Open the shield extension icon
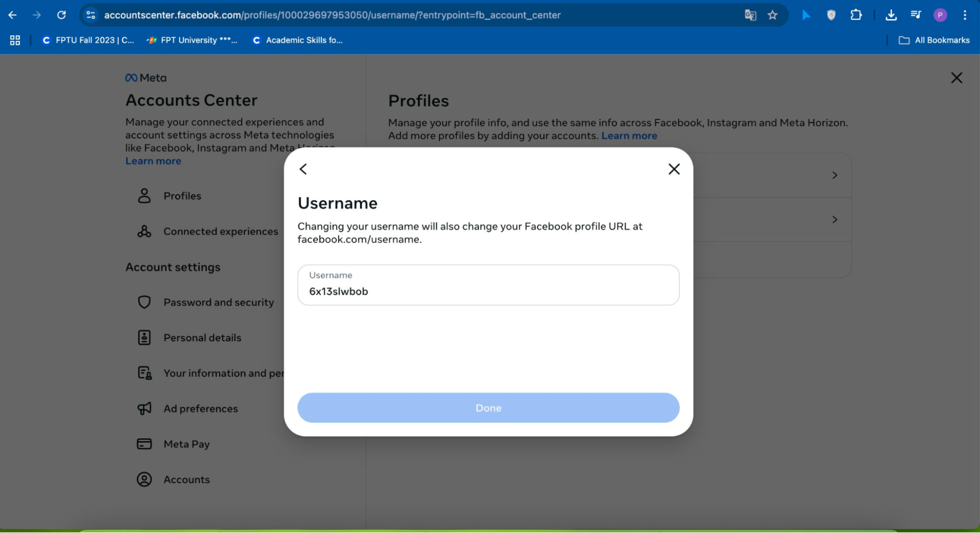Viewport: 980px width, 533px height. tap(831, 15)
